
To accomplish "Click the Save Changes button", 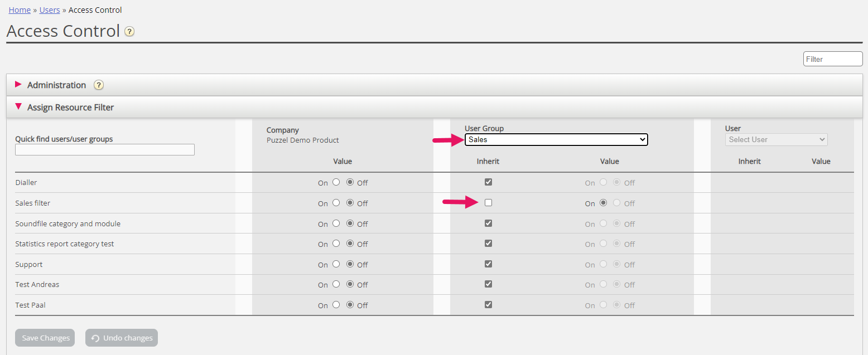I will (x=45, y=338).
